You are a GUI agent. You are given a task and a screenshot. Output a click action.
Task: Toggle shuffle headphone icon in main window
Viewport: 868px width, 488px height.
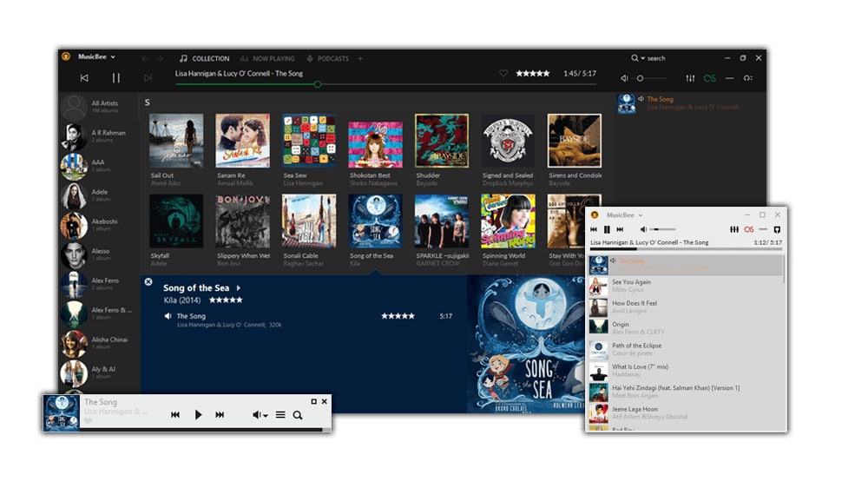pos(748,78)
